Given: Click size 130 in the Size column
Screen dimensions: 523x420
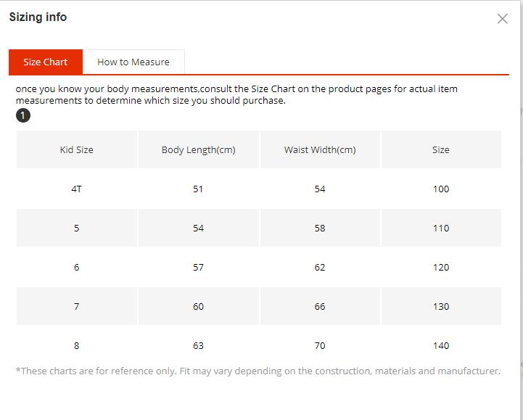Looking at the screenshot, I should (x=440, y=306).
